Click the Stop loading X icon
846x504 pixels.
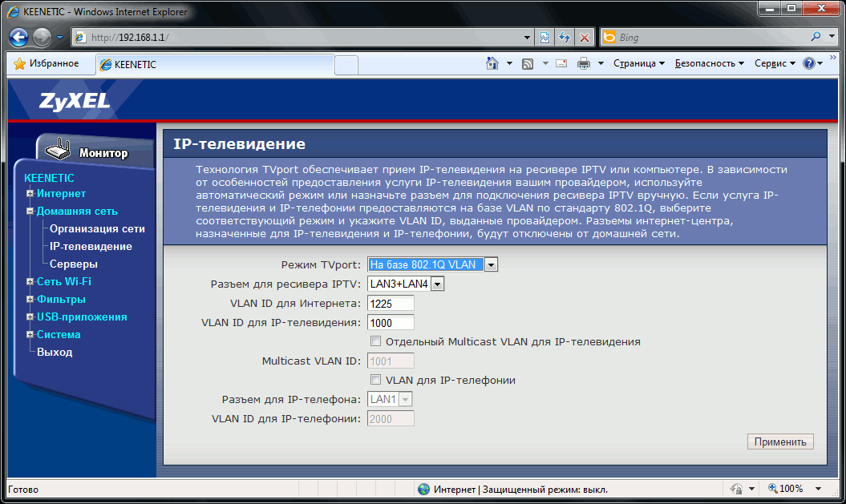(585, 38)
